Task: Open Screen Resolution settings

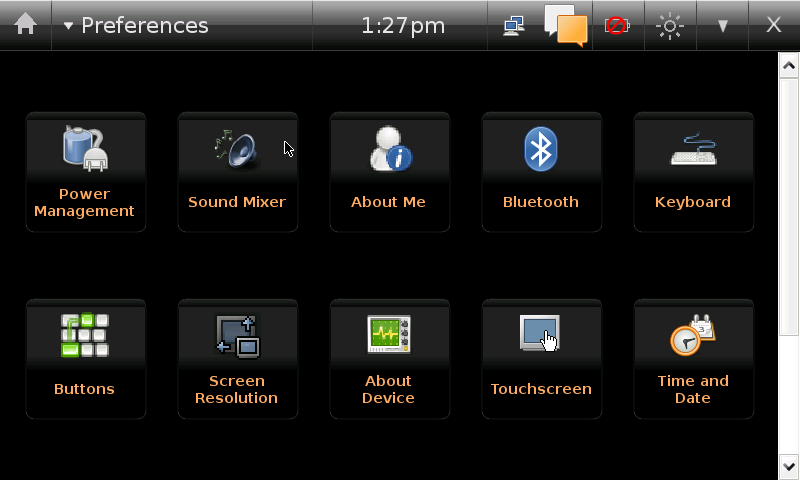Action: pos(238,359)
